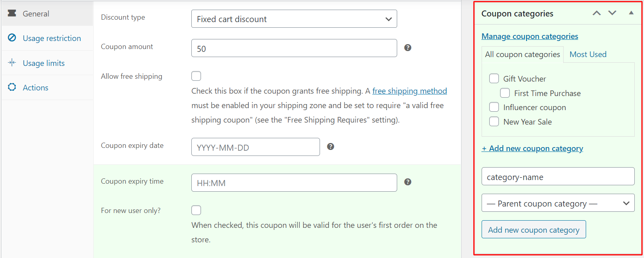Move Coupon categories panel down
The width and height of the screenshot is (644, 258).
[x=612, y=13]
